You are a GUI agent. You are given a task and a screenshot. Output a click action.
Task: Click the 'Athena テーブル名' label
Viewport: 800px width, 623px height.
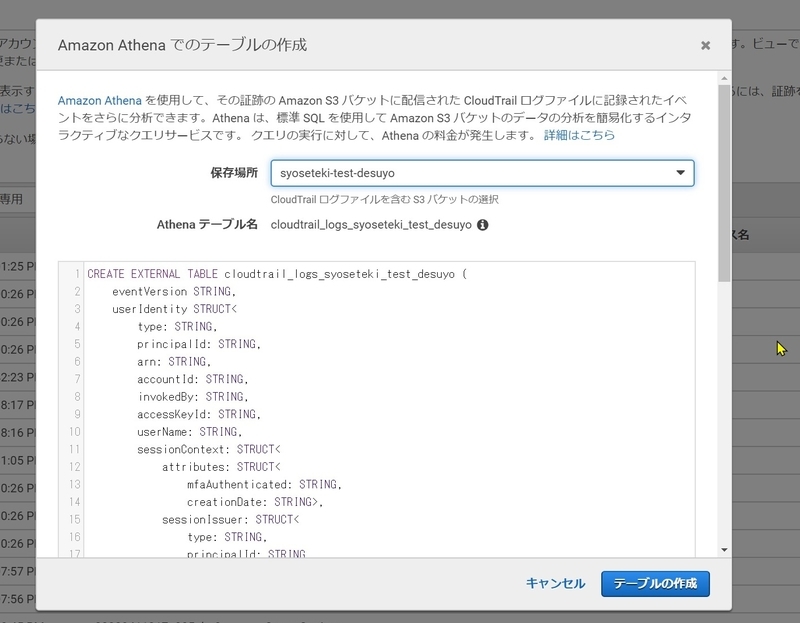pos(207,225)
